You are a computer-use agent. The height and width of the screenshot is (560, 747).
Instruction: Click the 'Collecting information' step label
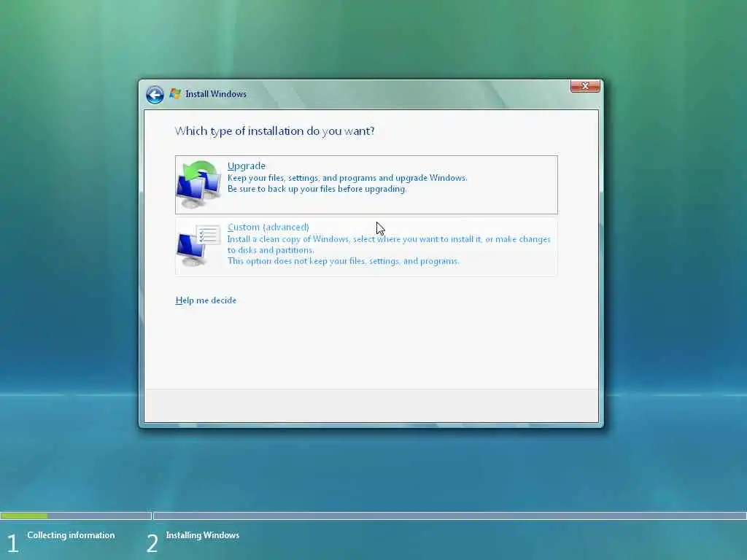[x=71, y=535]
